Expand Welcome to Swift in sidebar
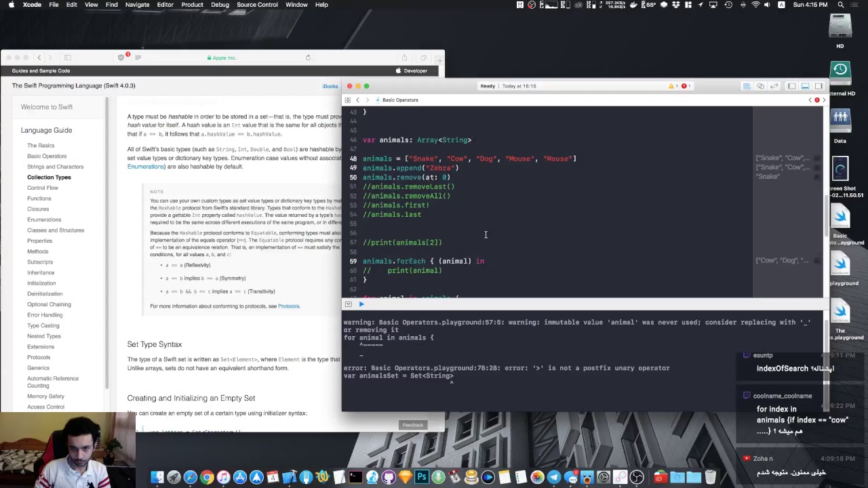 pos(47,107)
